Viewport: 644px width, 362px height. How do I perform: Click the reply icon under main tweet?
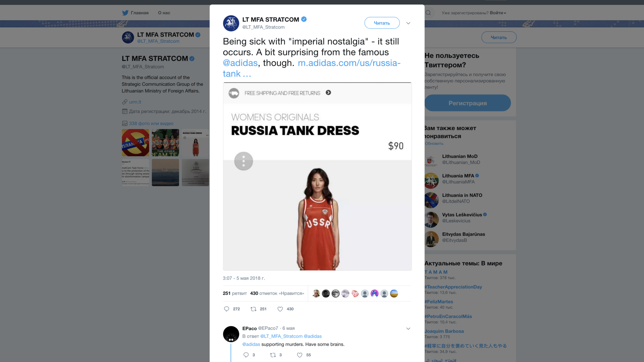click(227, 309)
